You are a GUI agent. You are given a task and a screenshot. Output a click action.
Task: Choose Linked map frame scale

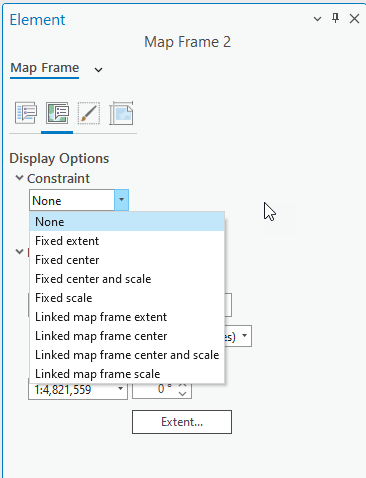click(x=127, y=374)
